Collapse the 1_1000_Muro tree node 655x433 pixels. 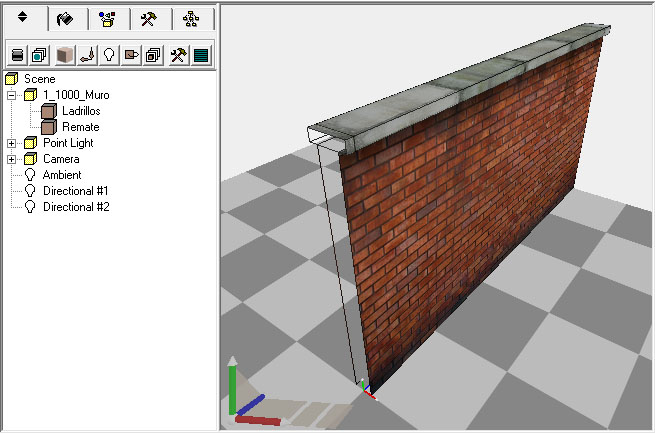[x=12, y=95]
